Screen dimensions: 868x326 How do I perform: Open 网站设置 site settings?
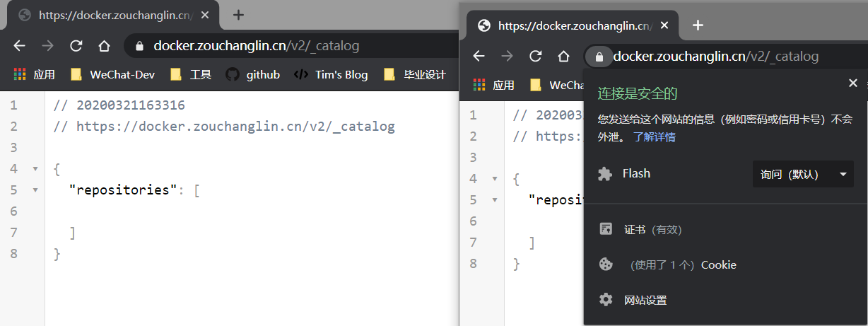click(645, 300)
